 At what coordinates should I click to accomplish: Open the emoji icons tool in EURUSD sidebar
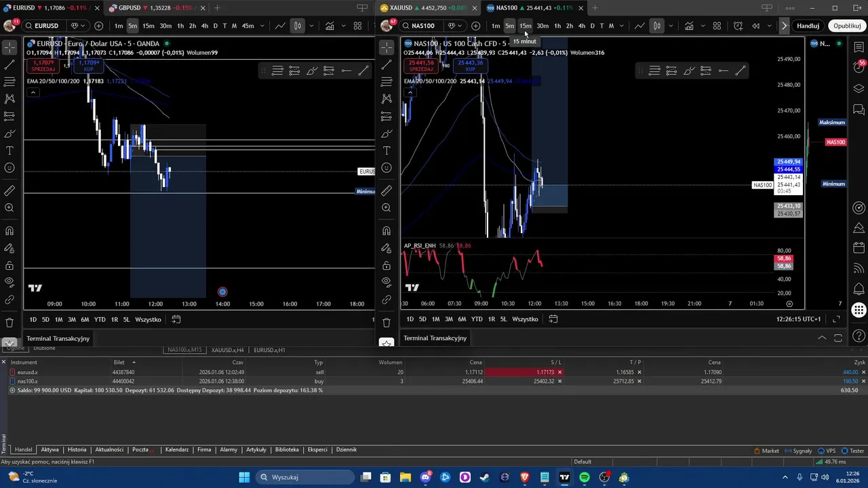tap(9, 168)
